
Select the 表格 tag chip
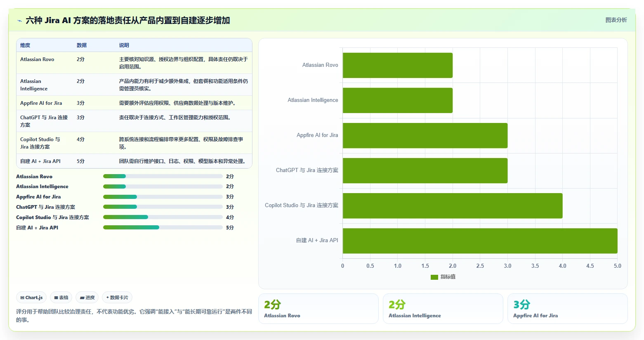click(61, 297)
